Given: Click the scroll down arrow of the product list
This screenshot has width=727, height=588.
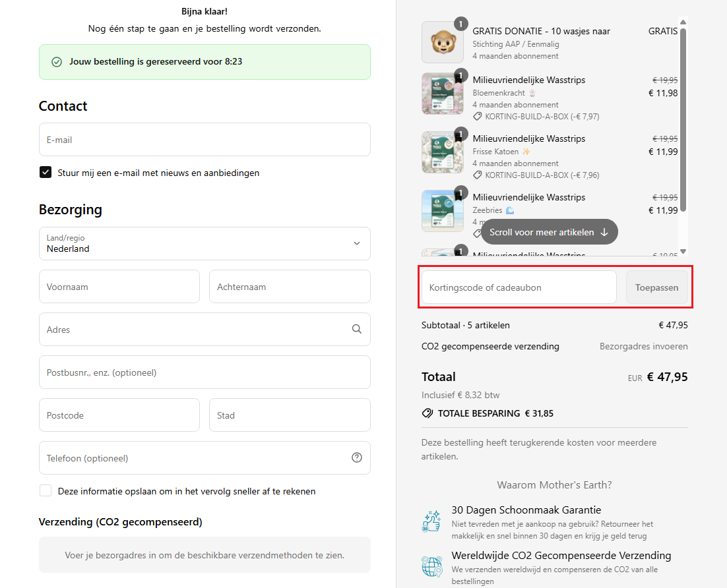Looking at the screenshot, I should pyautogui.click(x=683, y=252).
